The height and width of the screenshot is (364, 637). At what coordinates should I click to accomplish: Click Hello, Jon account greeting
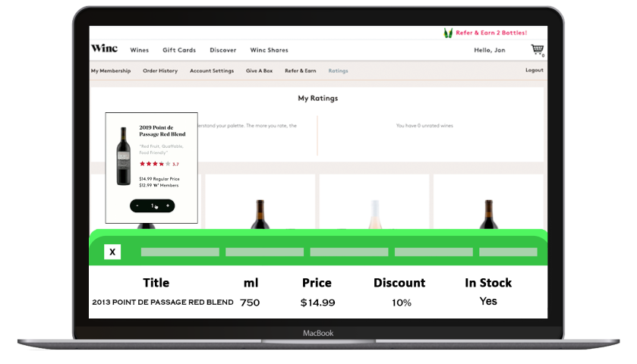pyautogui.click(x=490, y=50)
